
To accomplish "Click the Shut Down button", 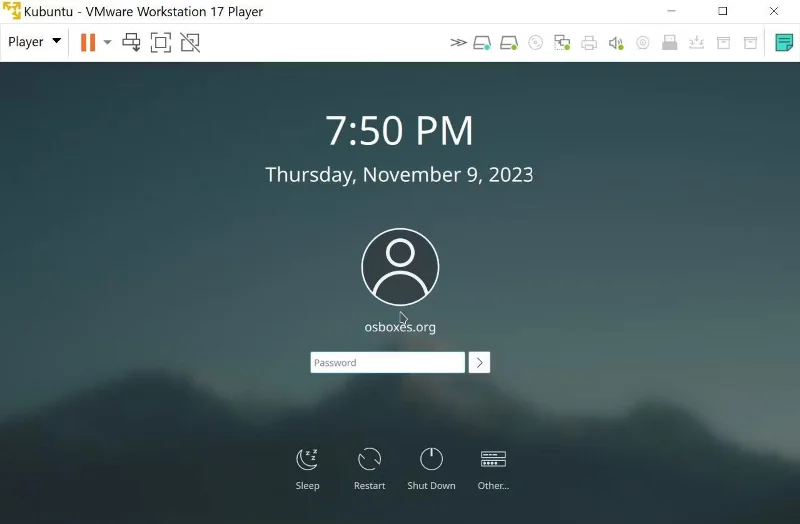I will click(431, 469).
